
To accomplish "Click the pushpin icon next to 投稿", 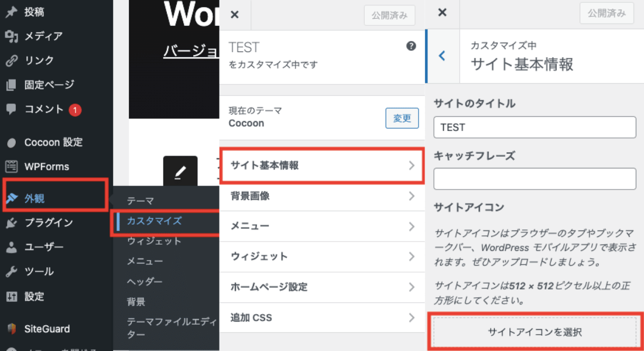I will click(x=11, y=12).
